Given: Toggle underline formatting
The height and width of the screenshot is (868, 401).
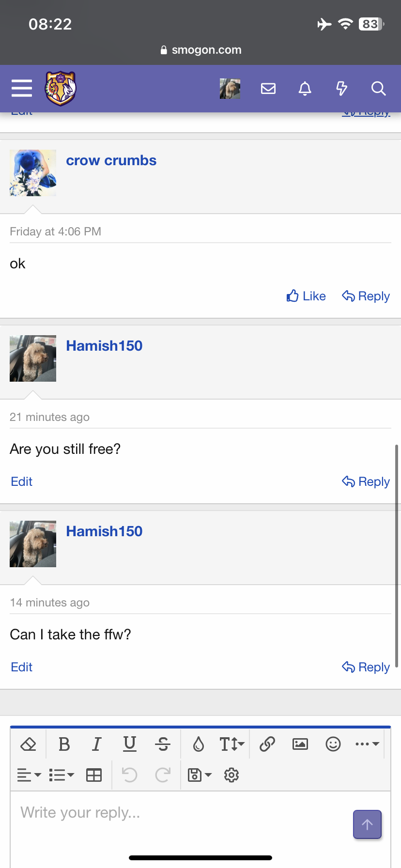Looking at the screenshot, I should pyautogui.click(x=130, y=744).
